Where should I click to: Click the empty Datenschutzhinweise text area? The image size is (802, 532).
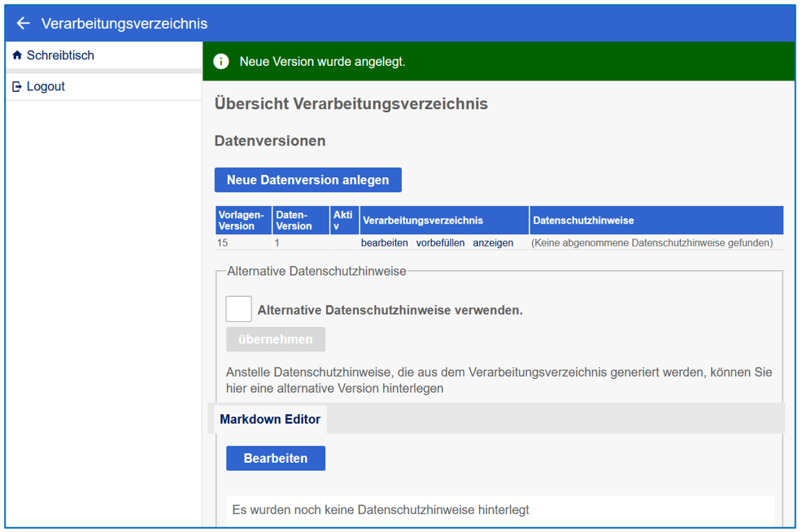point(499,510)
